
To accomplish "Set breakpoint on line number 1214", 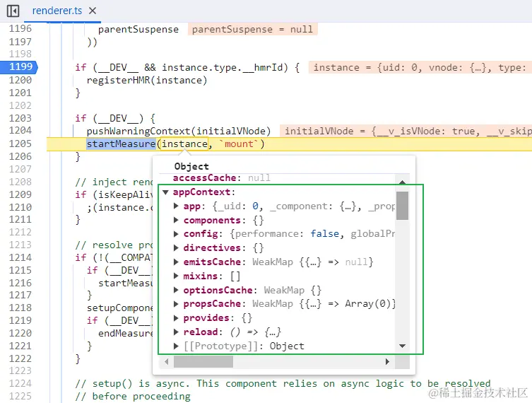I will [20, 257].
